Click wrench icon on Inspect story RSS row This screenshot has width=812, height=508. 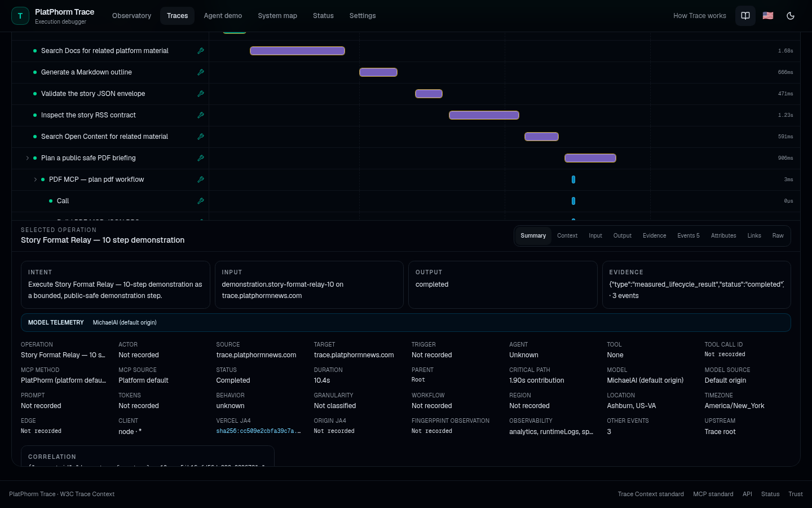click(x=201, y=115)
